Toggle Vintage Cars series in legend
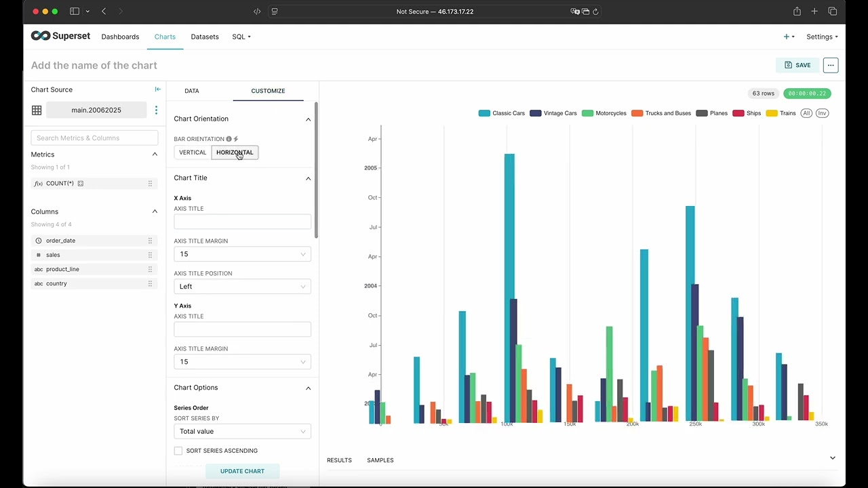868x488 pixels. pyautogui.click(x=553, y=113)
